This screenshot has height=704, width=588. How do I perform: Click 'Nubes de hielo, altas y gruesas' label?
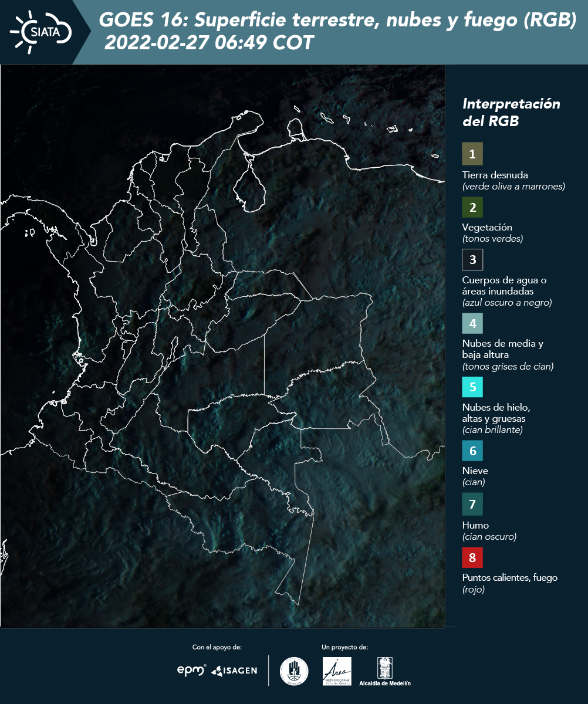(x=496, y=413)
